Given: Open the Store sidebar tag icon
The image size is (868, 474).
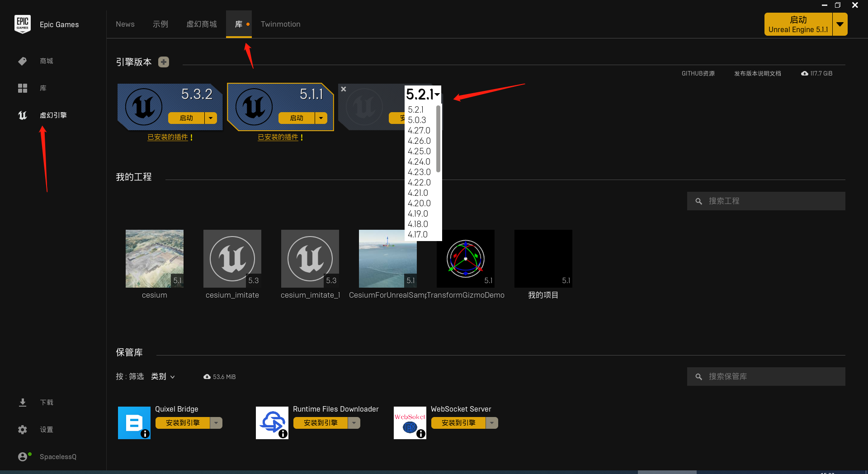Looking at the screenshot, I should [x=23, y=61].
